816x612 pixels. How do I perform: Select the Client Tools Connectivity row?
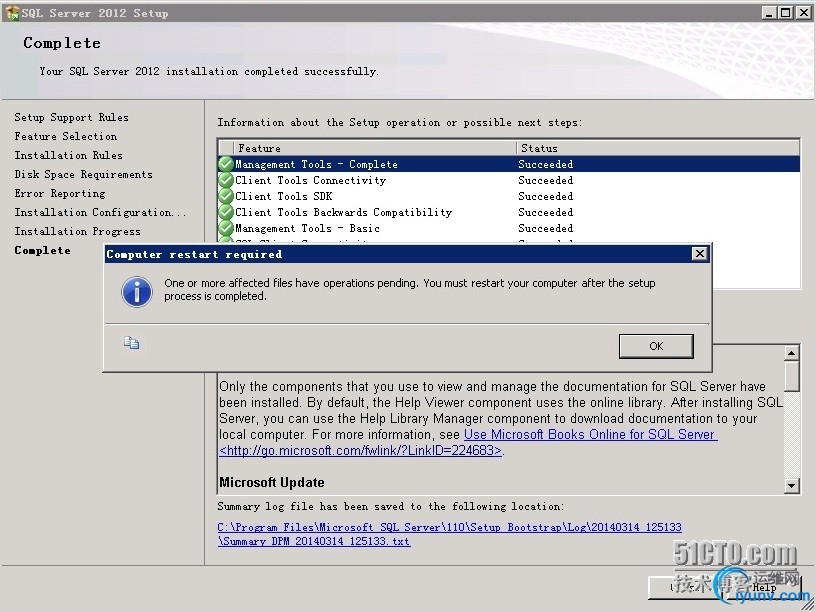(x=508, y=180)
